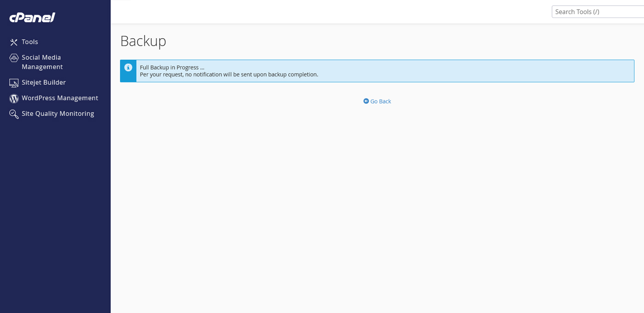
Task: Click the Site Quality Monitoring magnifier icon
Action: 14,114
